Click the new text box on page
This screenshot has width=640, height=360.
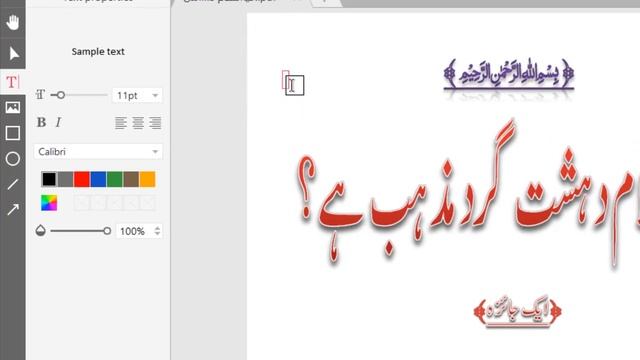(x=286, y=80)
